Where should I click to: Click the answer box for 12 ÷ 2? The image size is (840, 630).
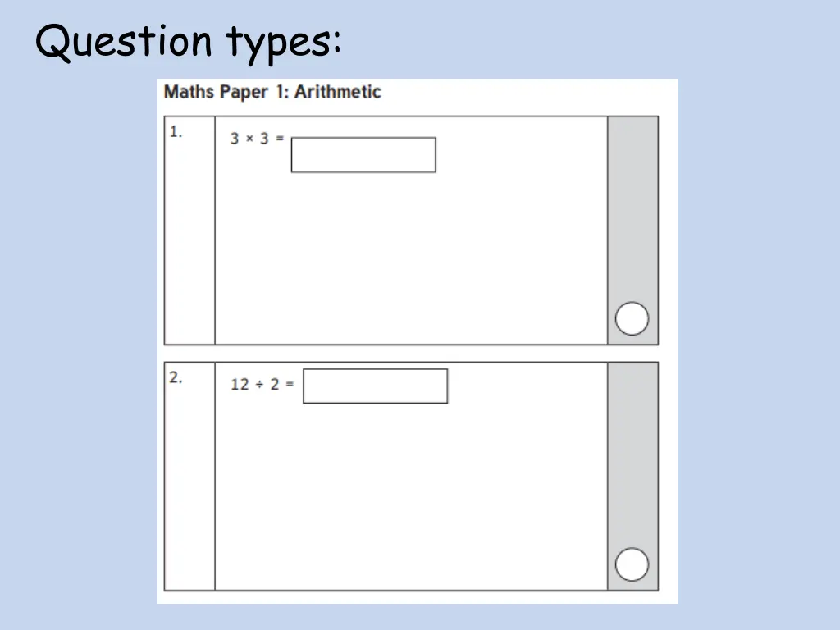point(375,386)
